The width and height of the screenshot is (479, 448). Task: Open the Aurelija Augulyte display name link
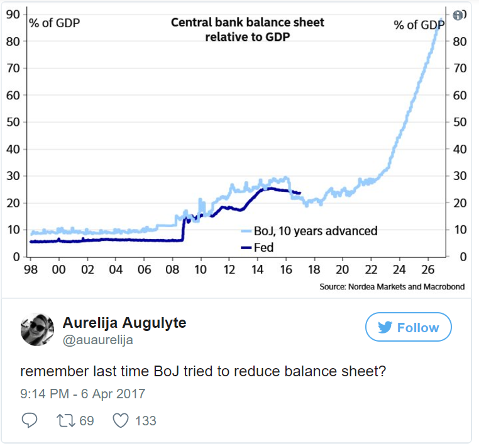pos(124,323)
